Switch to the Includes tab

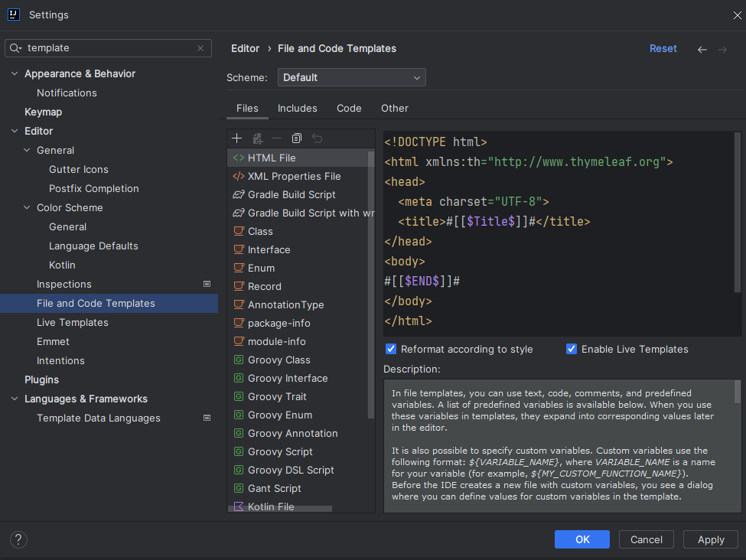click(x=298, y=109)
